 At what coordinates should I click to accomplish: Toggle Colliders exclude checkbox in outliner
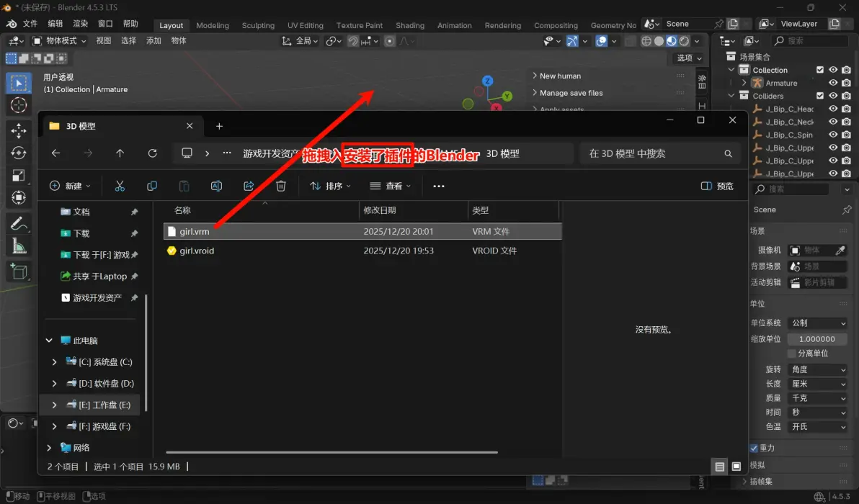(820, 95)
